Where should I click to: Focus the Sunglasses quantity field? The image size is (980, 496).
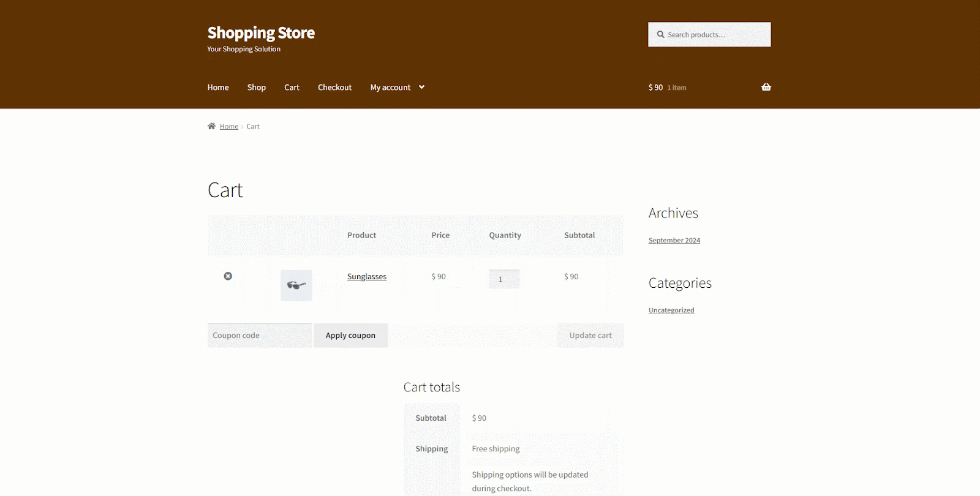503,279
